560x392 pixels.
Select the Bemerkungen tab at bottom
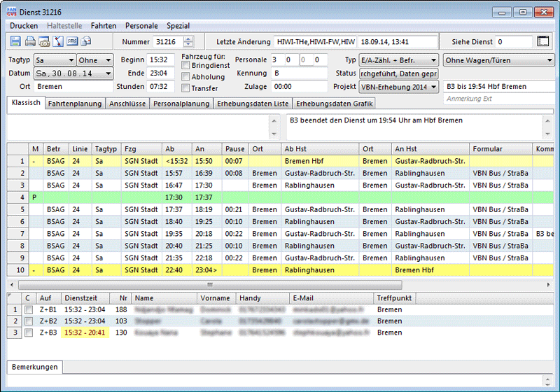(34, 367)
